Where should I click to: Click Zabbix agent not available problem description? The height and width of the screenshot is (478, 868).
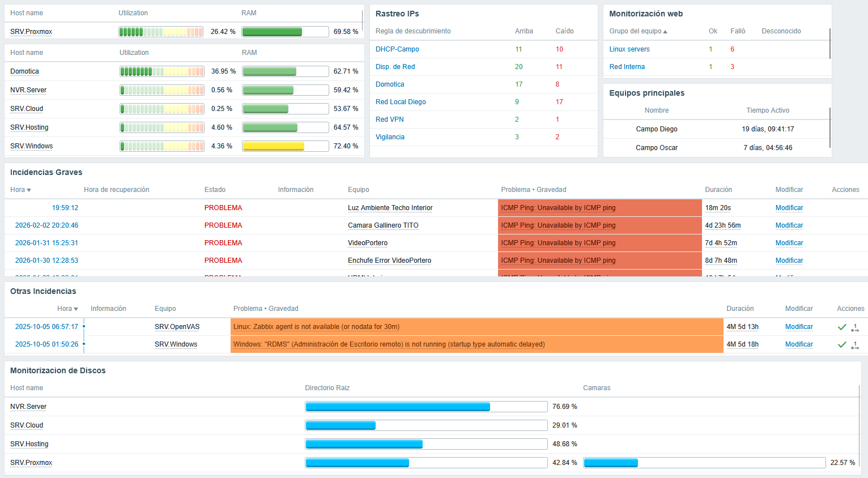316,327
